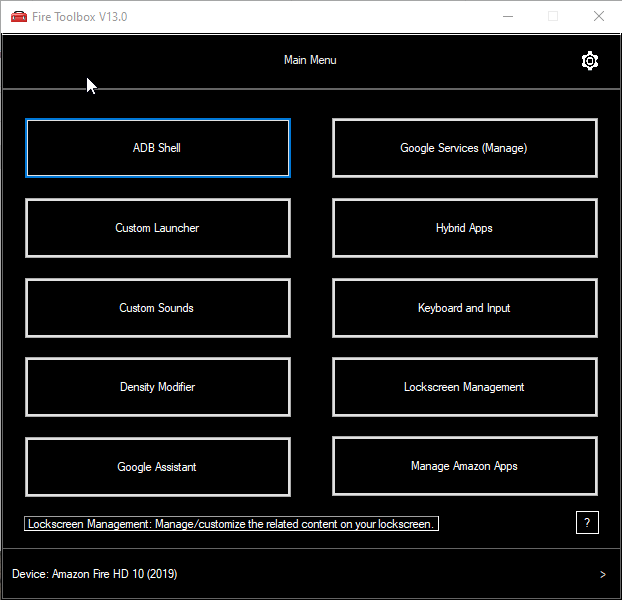The height and width of the screenshot is (600, 622).
Task: Open the Google Assistant tool
Action: click(x=158, y=467)
